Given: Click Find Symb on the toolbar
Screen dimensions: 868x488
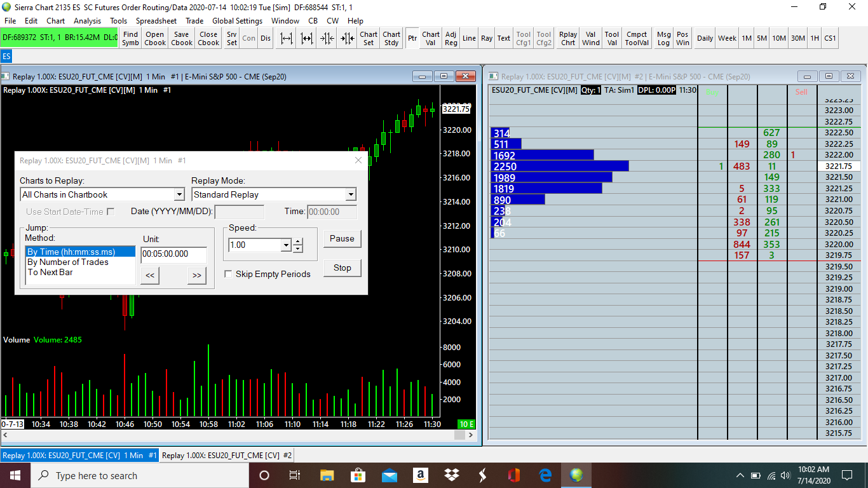Looking at the screenshot, I should (130, 38).
